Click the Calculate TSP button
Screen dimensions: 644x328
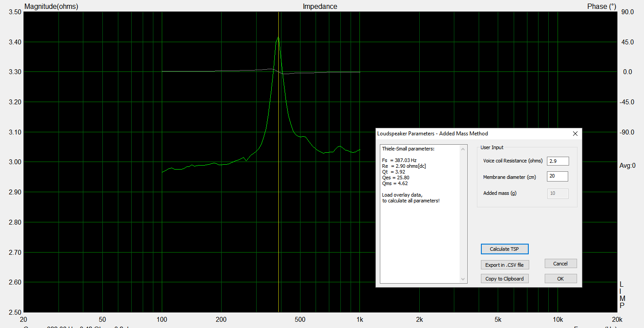coord(505,249)
